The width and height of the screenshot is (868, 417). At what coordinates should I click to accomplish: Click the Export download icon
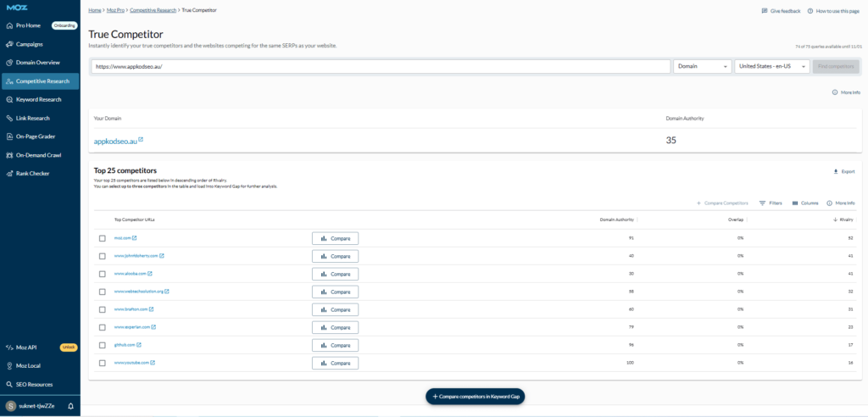836,171
